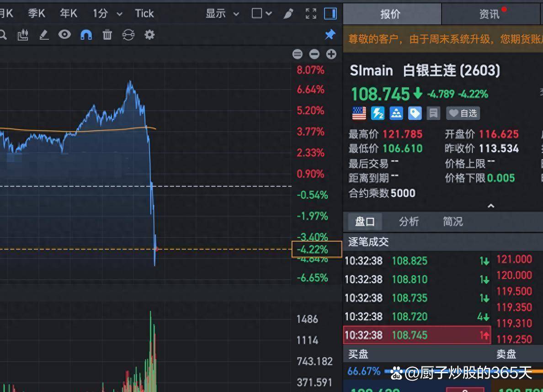543x392 pixels.
Task: Open the 资讯 news tab
Action: (490, 14)
